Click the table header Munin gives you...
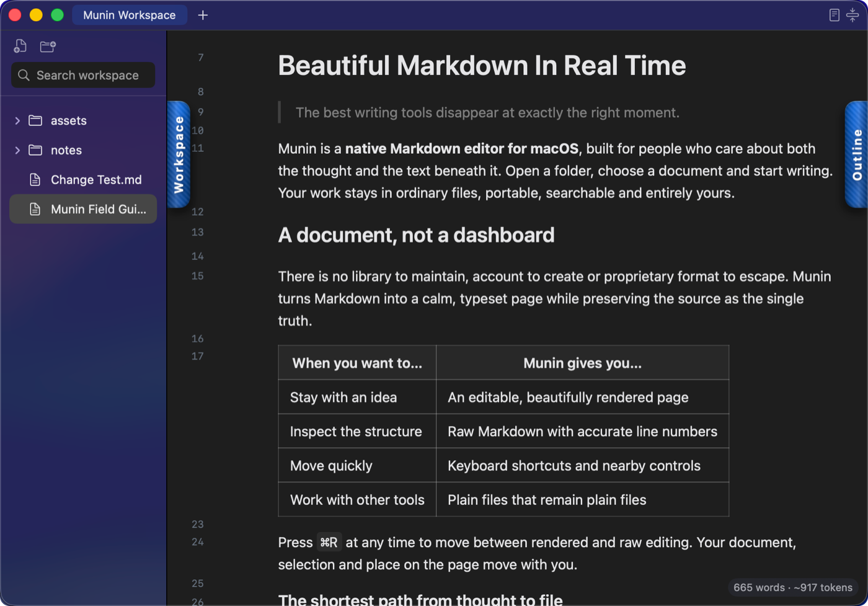The width and height of the screenshot is (868, 606). (583, 363)
